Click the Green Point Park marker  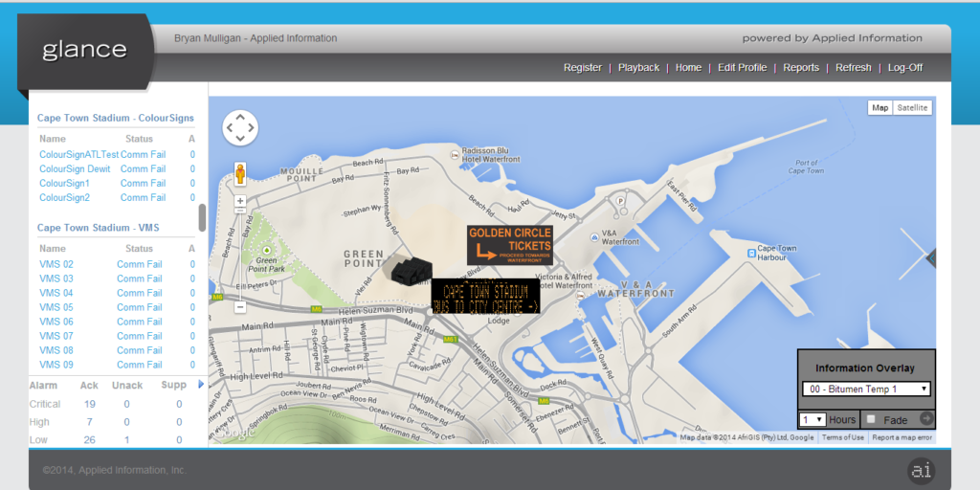pos(267,250)
